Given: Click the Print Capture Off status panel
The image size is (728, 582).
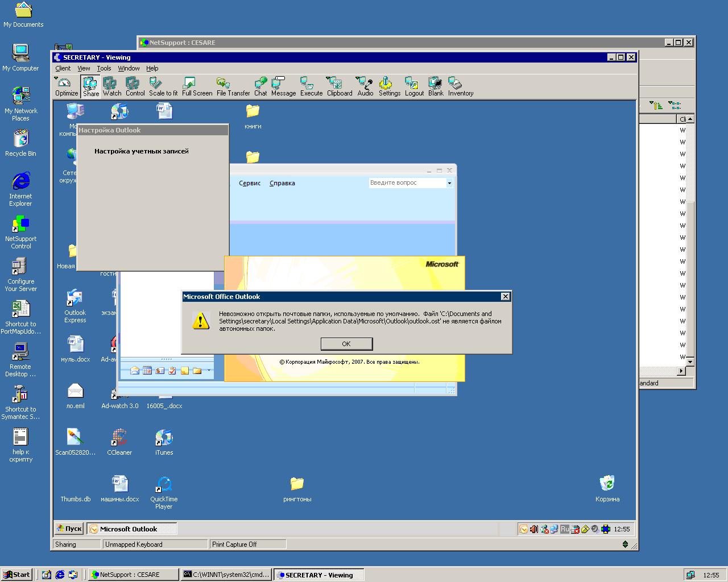Looking at the screenshot, I should point(248,544).
